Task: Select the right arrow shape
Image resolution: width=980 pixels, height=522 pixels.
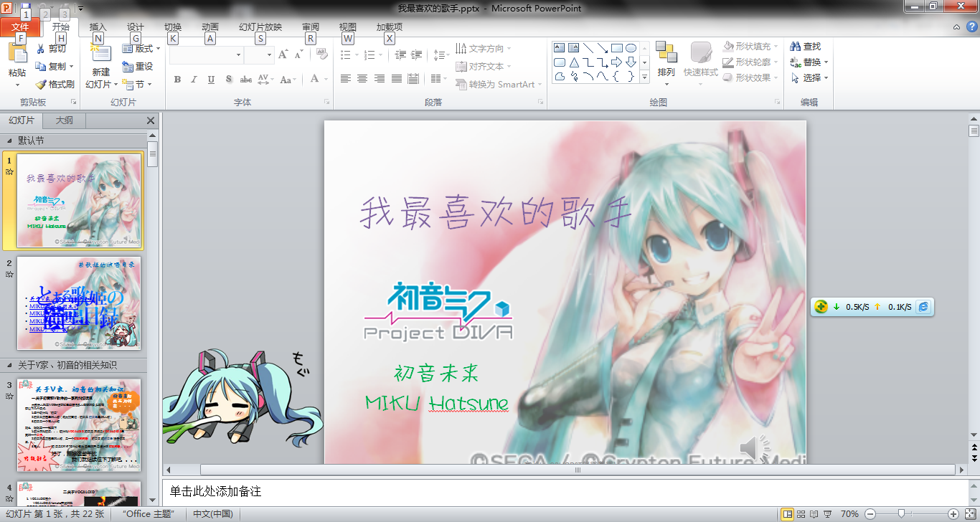Action: (617, 62)
